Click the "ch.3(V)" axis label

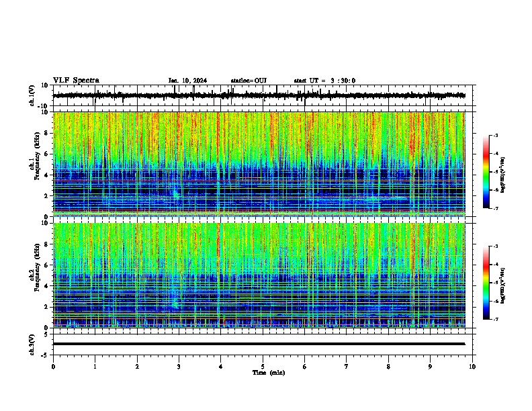pos(32,345)
